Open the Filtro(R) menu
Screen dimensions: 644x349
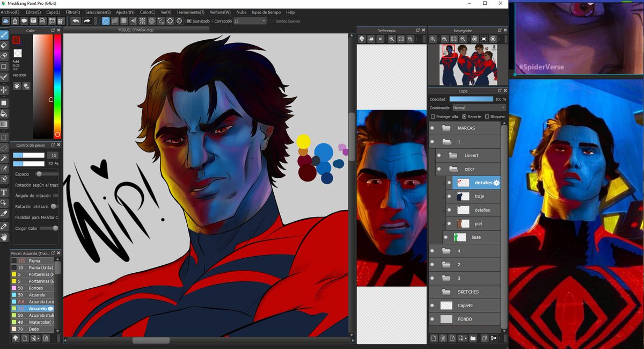73,12
